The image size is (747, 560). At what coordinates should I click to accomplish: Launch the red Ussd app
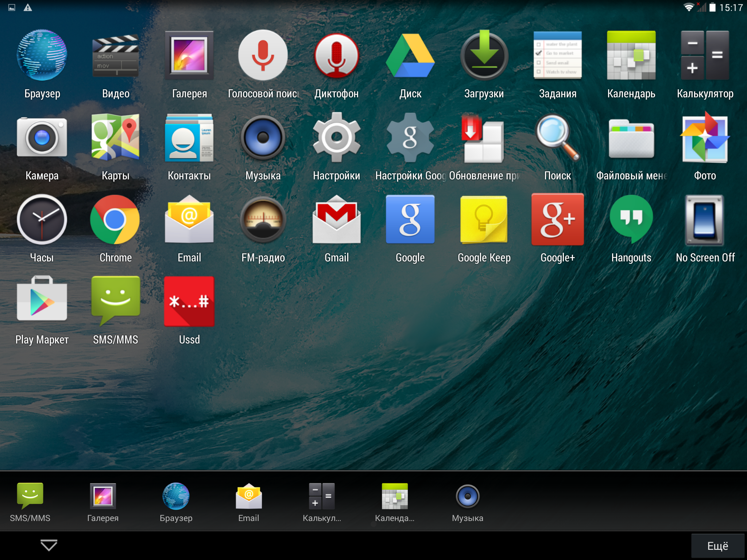[x=189, y=311]
